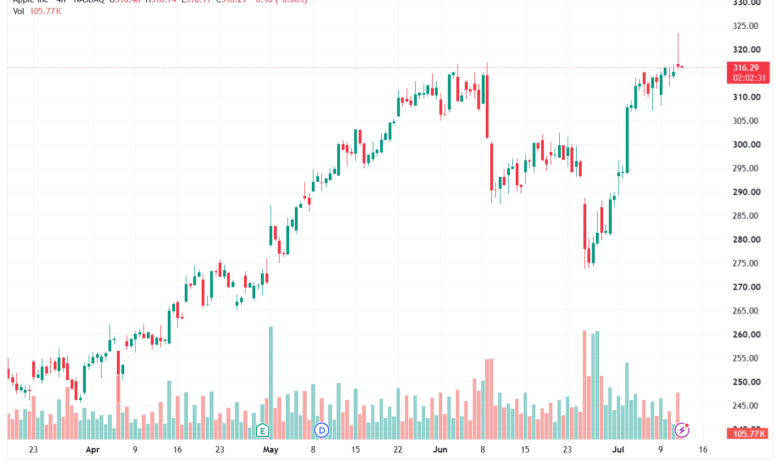Click the Apr label on time axis
Viewport: 780px width, 470px height.
coord(93,450)
